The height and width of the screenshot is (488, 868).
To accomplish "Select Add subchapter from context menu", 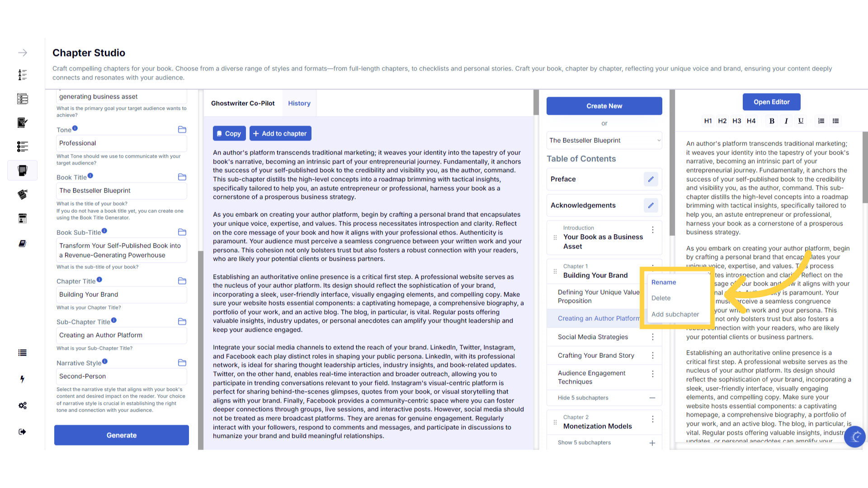I will click(x=675, y=314).
